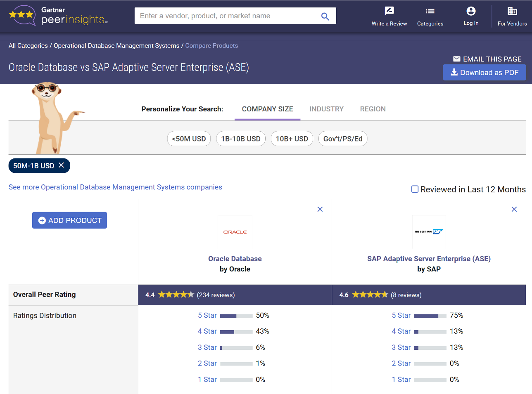Click Oracle's 1 Star rating link
The image size is (532, 394).
point(207,380)
